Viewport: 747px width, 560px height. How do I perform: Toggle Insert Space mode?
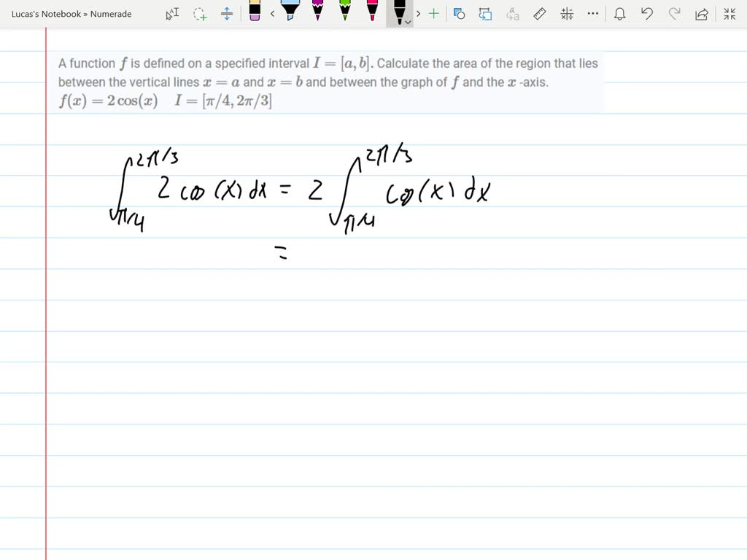228,13
